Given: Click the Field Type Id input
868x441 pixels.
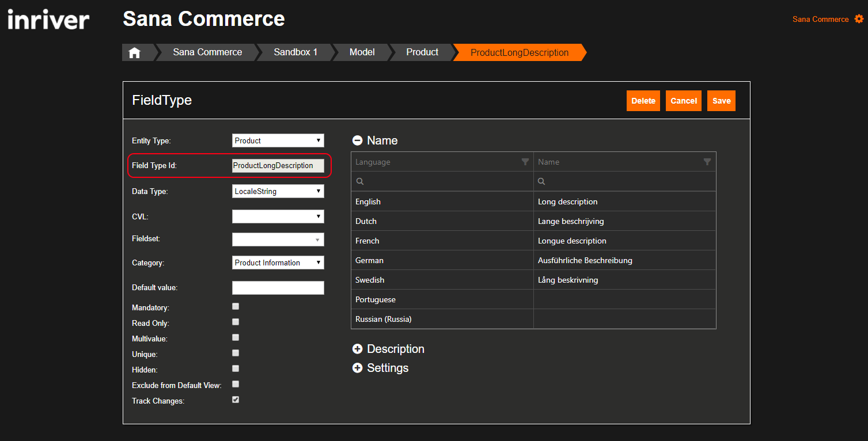Looking at the screenshot, I should (278, 166).
